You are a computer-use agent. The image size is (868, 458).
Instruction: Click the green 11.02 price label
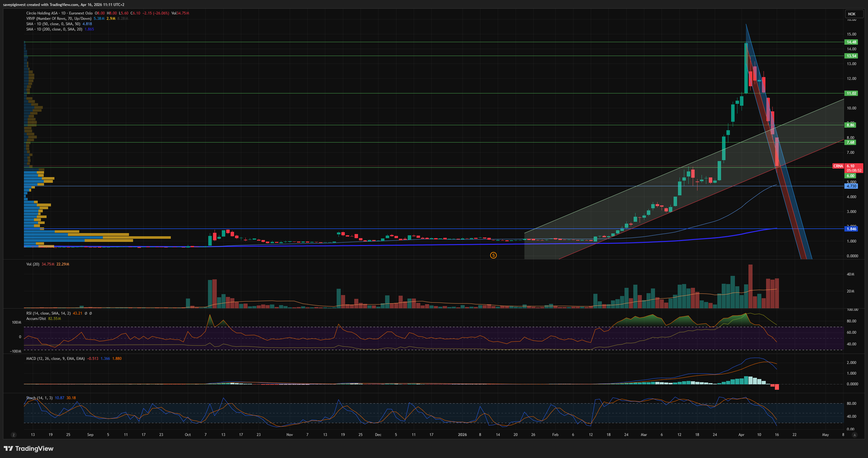click(x=851, y=93)
